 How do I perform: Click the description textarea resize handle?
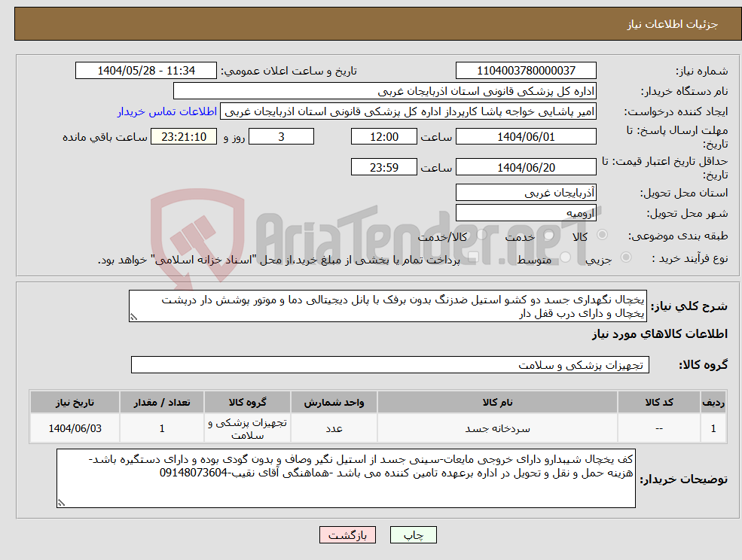pyautogui.click(x=133, y=318)
